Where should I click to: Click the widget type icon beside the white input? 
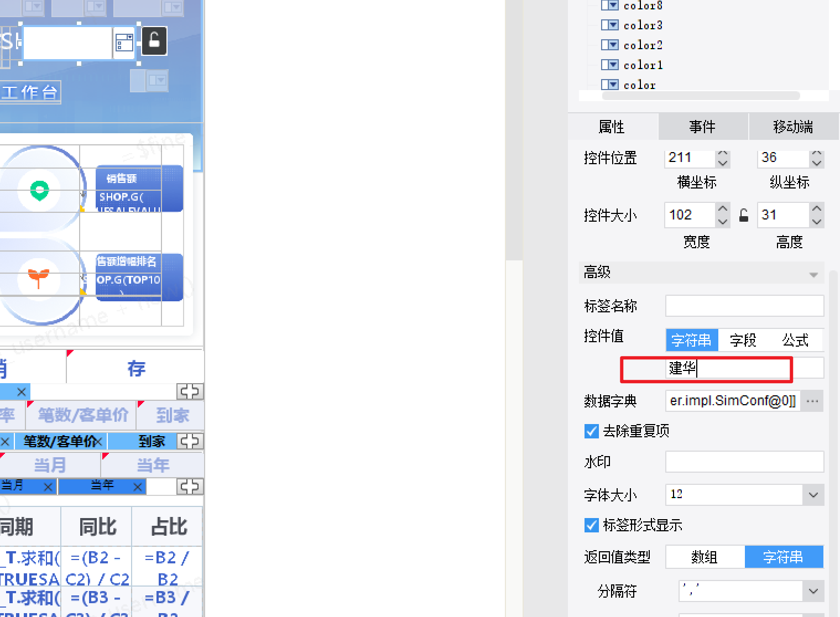[x=124, y=43]
